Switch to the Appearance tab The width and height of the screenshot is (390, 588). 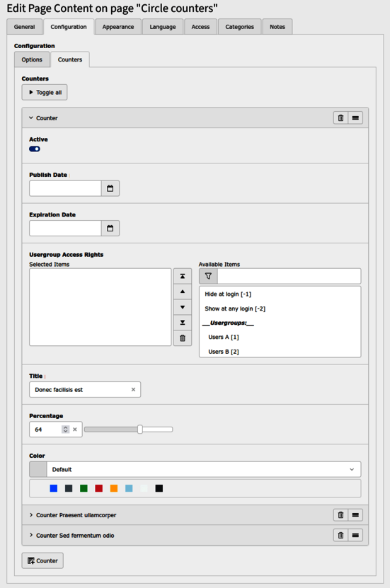(118, 27)
